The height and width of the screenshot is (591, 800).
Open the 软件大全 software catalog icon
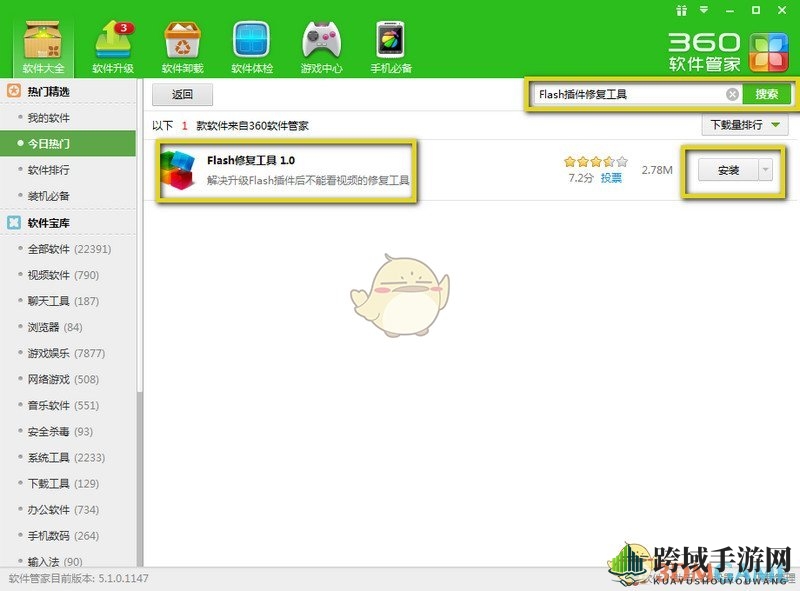point(43,47)
